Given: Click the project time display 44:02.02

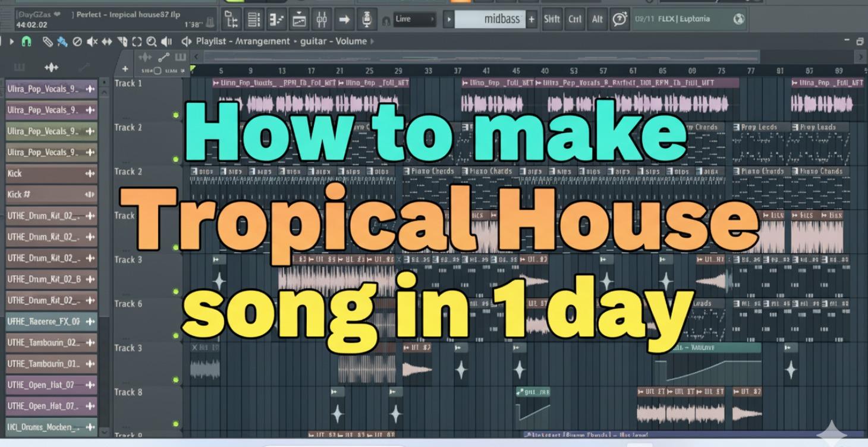Looking at the screenshot, I should click(33, 25).
